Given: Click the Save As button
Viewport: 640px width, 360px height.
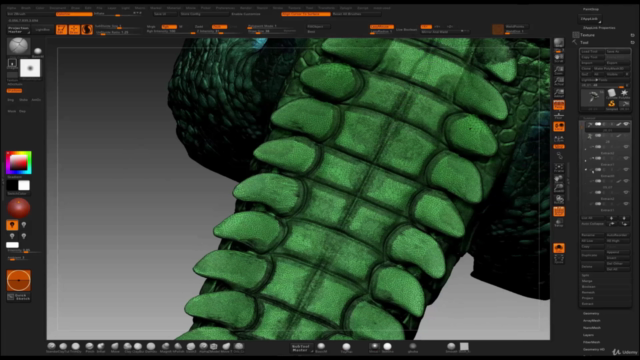Looking at the screenshot, I should [618, 51].
